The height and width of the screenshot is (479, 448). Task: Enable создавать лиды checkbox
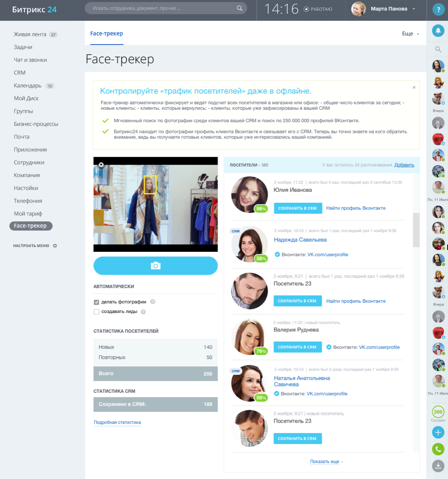point(97,312)
